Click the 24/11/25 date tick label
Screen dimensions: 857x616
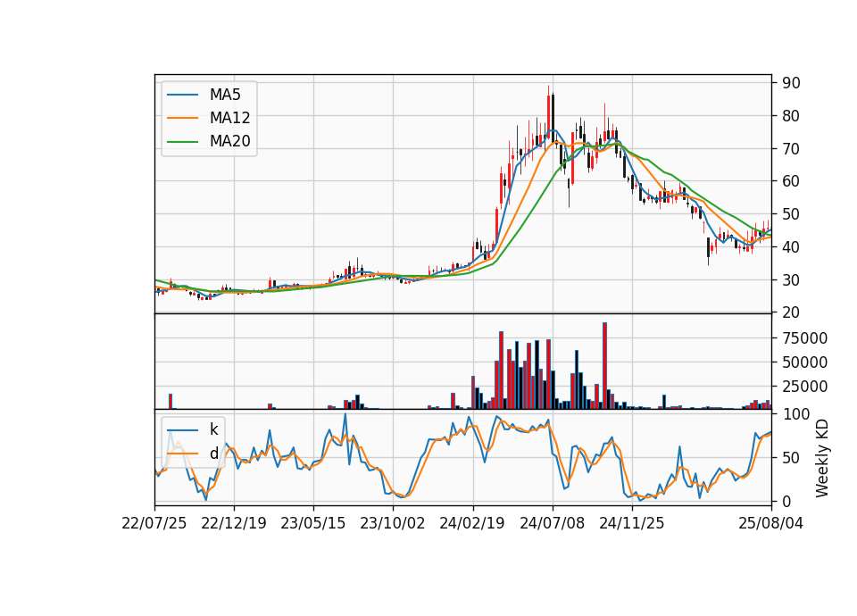pyautogui.click(x=632, y=523)
